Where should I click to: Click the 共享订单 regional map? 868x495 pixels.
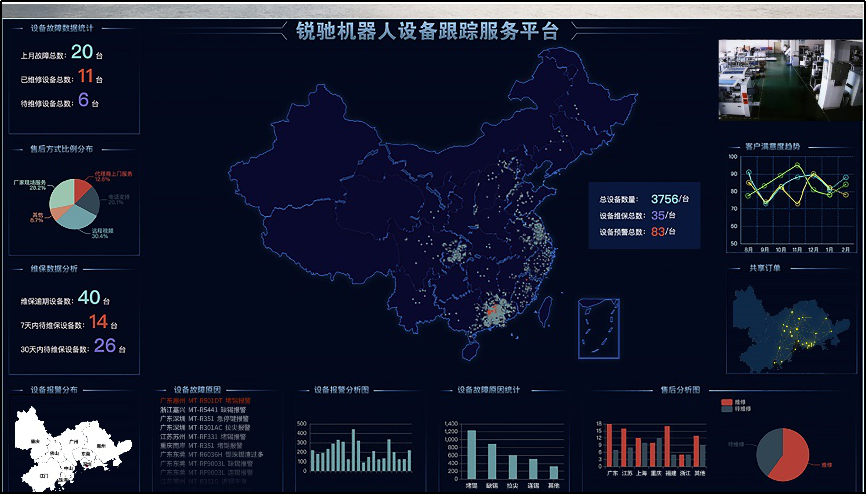tap(789, 328)
